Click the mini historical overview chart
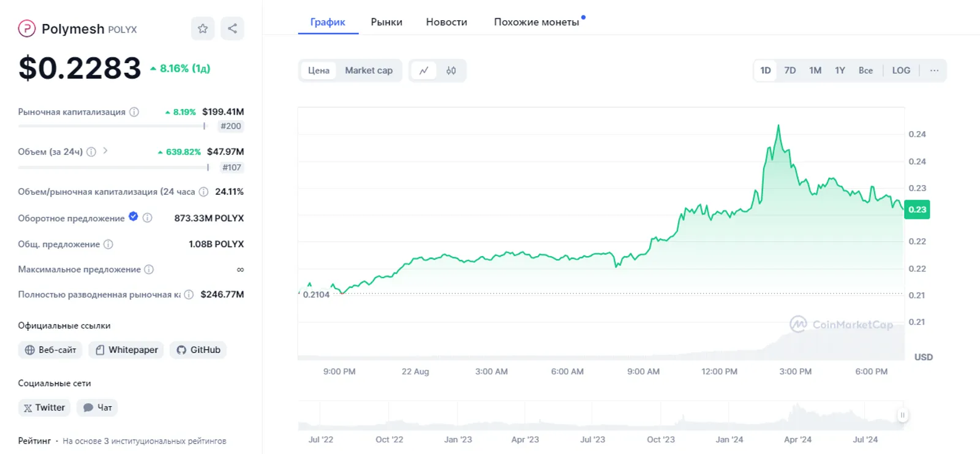Image resolution: width=980 pixels, height=454 pixels. tap(601, 416)
